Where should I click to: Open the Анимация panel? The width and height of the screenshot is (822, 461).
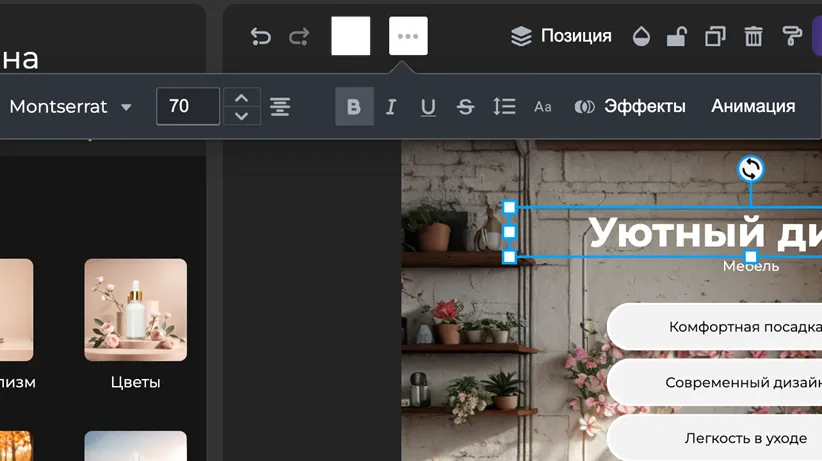coord(753,106)
